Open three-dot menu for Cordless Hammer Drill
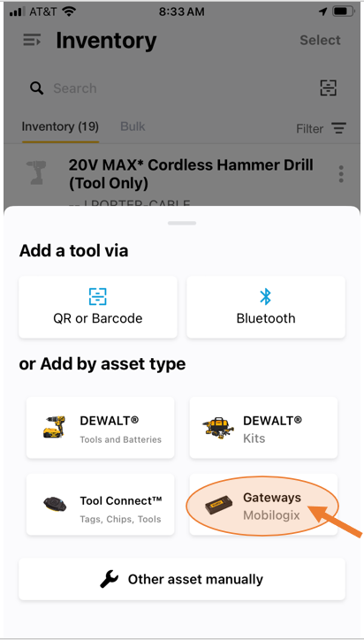 [x=341, y=174]
